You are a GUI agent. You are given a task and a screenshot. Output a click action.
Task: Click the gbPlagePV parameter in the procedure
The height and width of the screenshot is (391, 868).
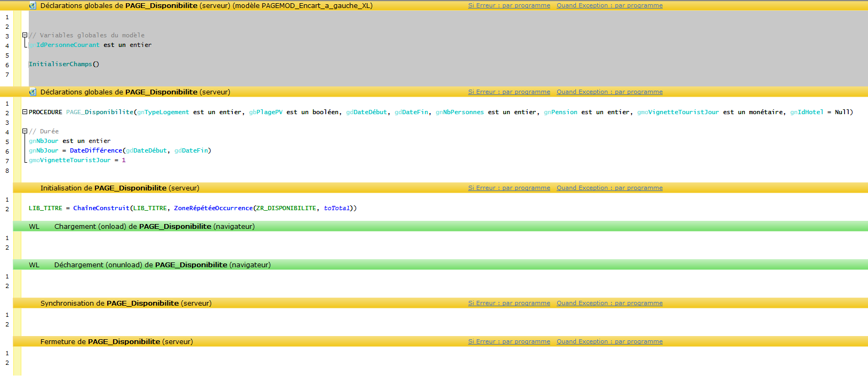[x=266, y=112]
